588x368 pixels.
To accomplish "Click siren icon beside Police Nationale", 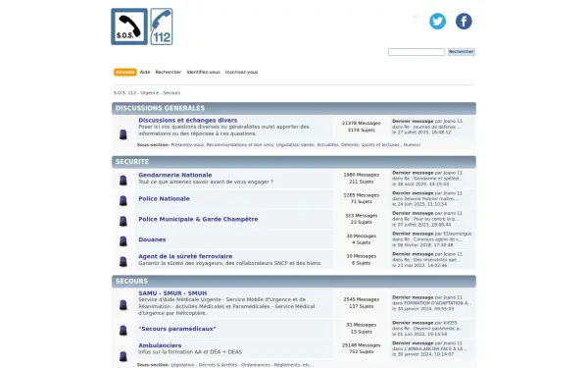I will (x=123, y=200).
